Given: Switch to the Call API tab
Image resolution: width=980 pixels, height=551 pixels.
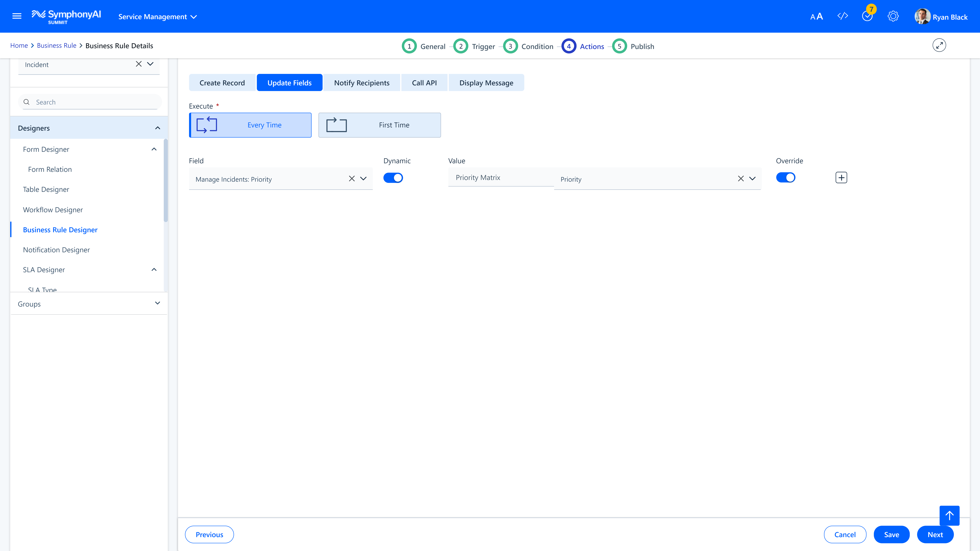Looking at the screenshot, I should 424,83.
